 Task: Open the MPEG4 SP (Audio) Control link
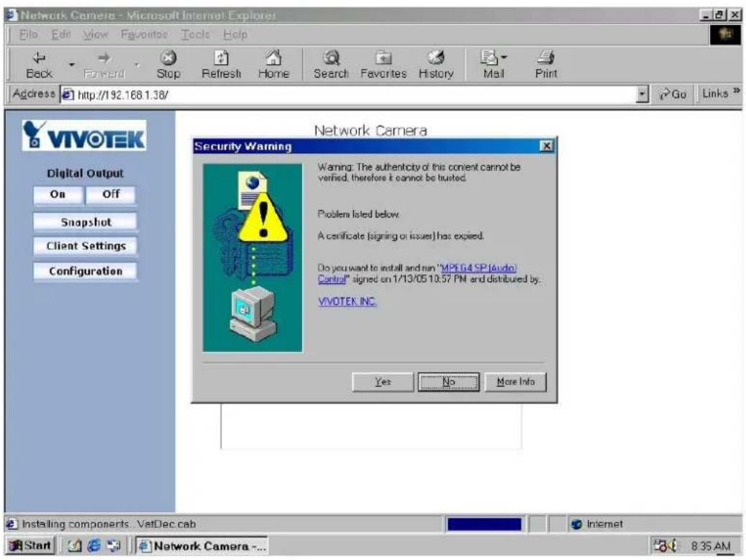coord(478,267)
